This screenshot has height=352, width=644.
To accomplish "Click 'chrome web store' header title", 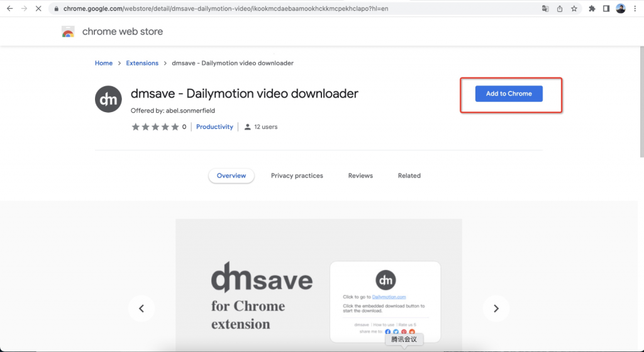I will [123, 31].
